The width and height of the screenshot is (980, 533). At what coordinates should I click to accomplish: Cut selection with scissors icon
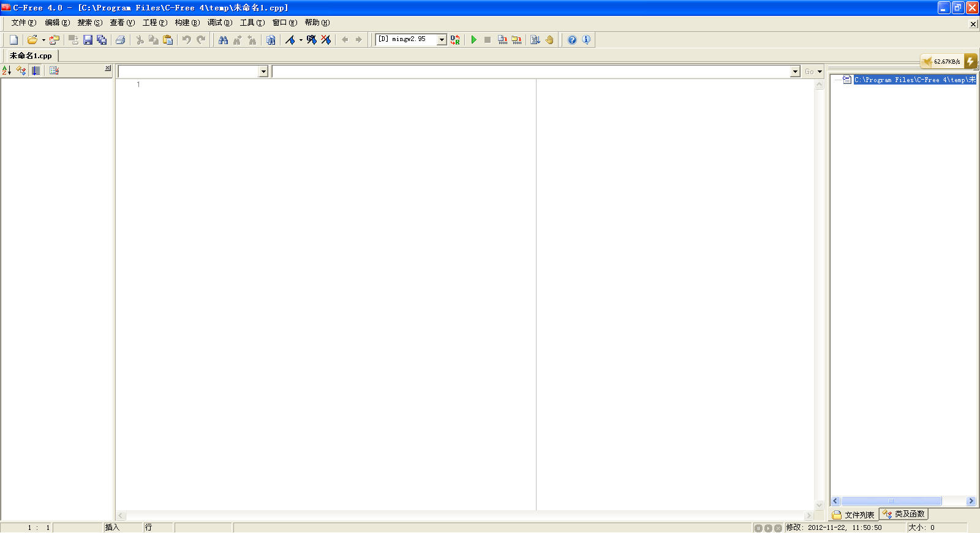click(140, 40)
